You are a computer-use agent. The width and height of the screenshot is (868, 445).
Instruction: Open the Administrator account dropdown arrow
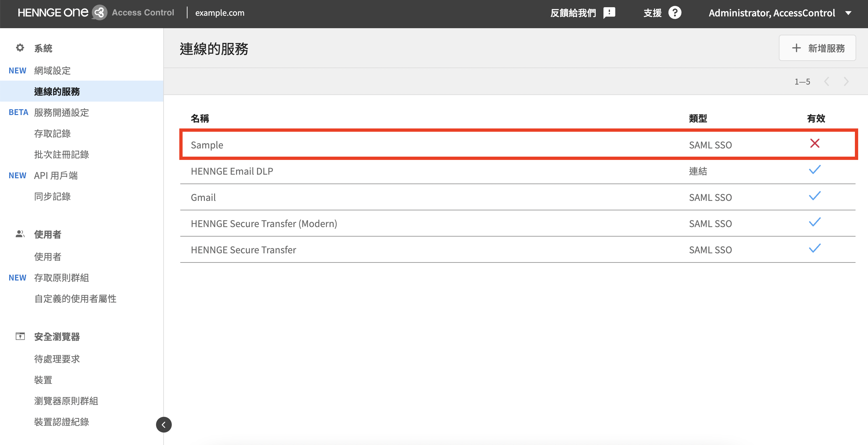coord(848,13)
